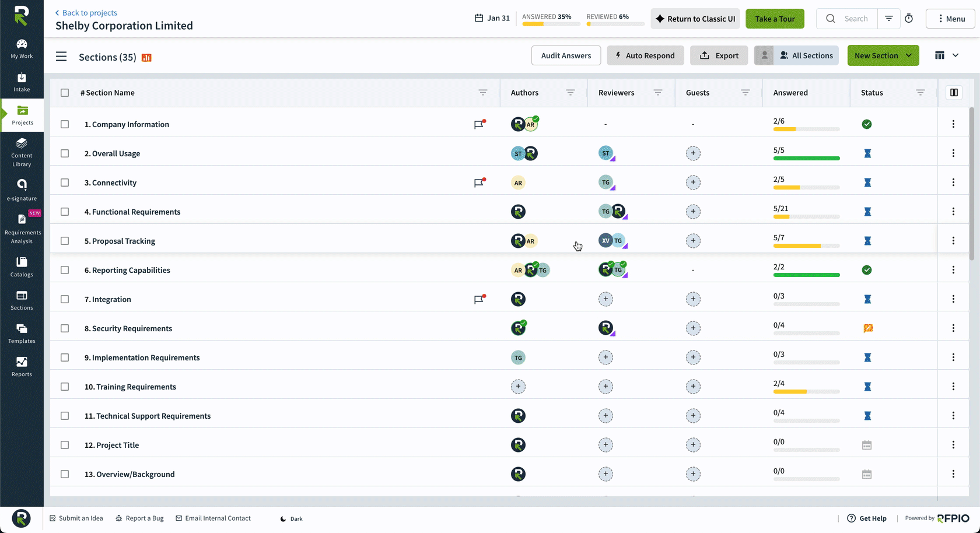Viewport: 980px width, 533px height.
Task: Open row actions menu for Company Information
Action: pos(953,124)
